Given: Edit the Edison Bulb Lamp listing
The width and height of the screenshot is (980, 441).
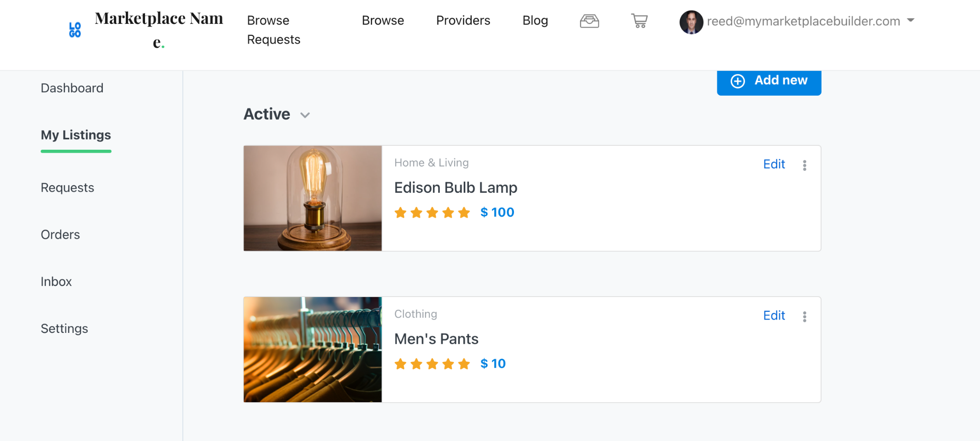Looking at the screenshot, I should click(774, 164).
